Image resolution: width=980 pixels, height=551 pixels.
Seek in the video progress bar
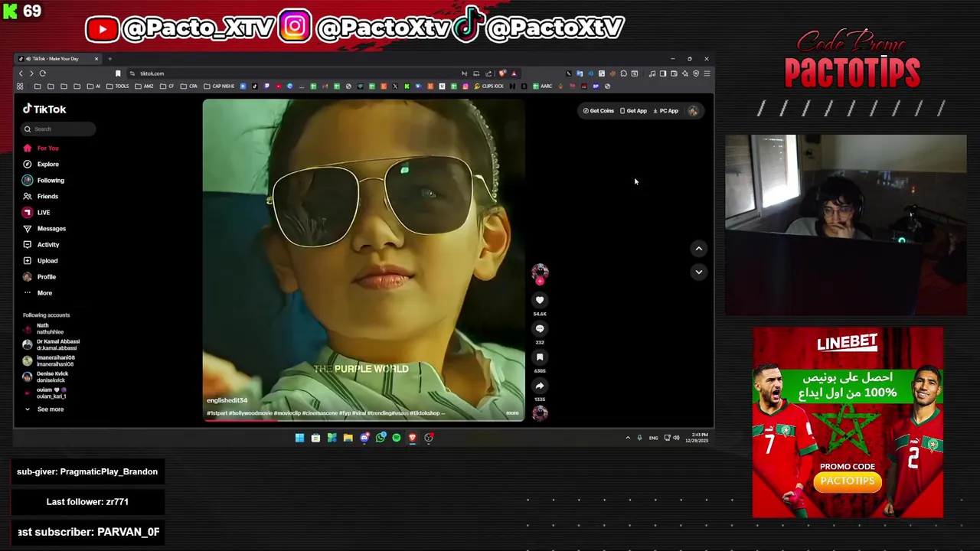coord(364,419)
